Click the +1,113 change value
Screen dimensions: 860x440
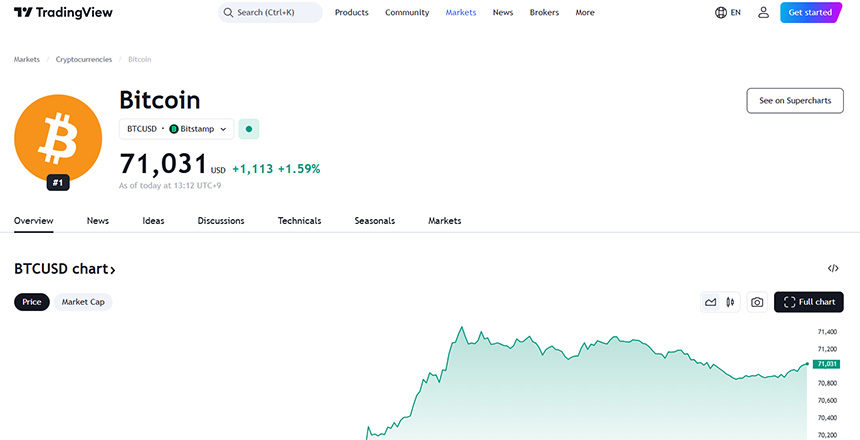pyautogui.click(x=252, y=169)
